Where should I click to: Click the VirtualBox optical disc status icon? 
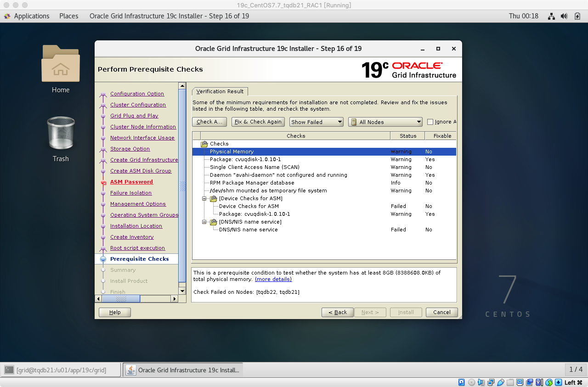click(x=472, y=382)
